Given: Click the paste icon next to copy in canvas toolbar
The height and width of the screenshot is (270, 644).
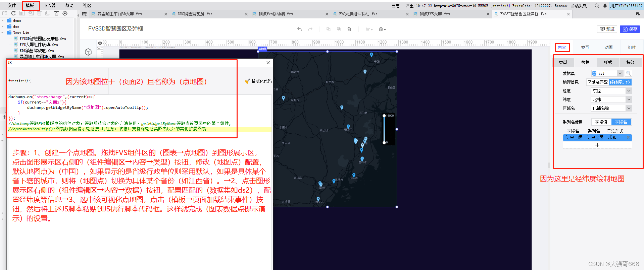Looking at the screenshot, I should [x=339, y=29].
